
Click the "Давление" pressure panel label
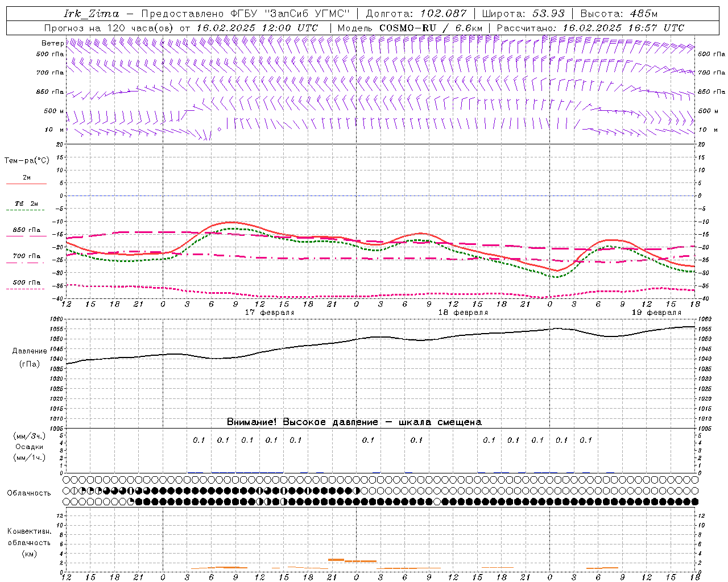point(30,351)
